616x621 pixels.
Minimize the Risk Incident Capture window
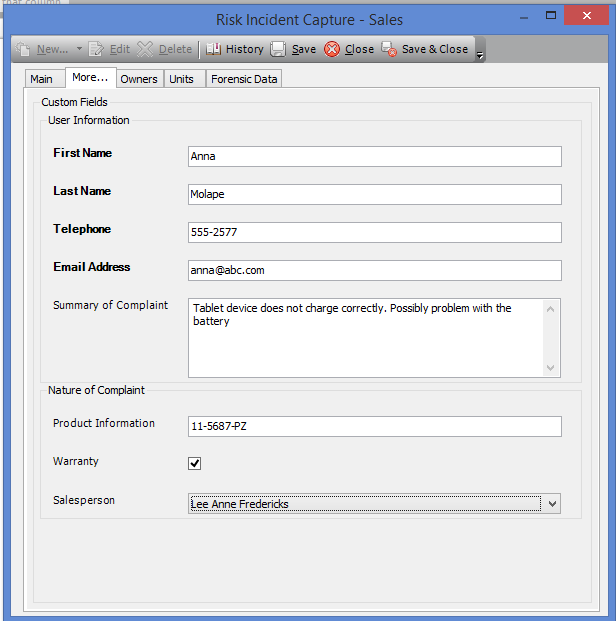(x=524, y=17)
